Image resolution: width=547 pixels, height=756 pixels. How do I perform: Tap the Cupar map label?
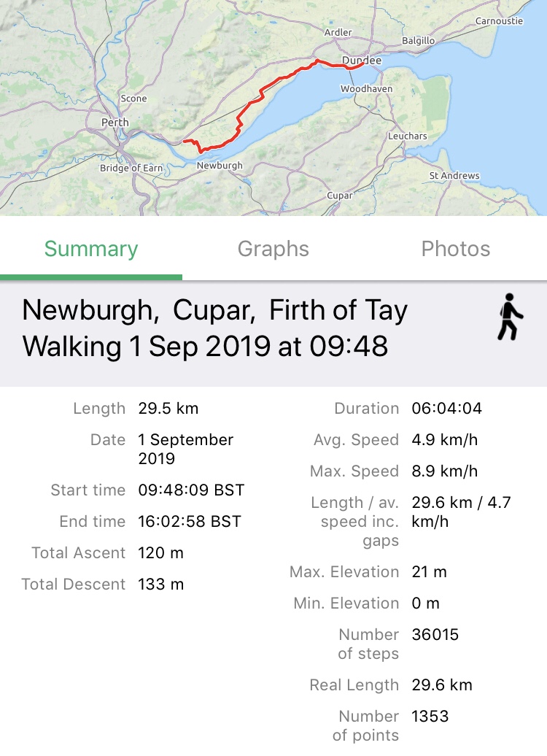(340, 196)
